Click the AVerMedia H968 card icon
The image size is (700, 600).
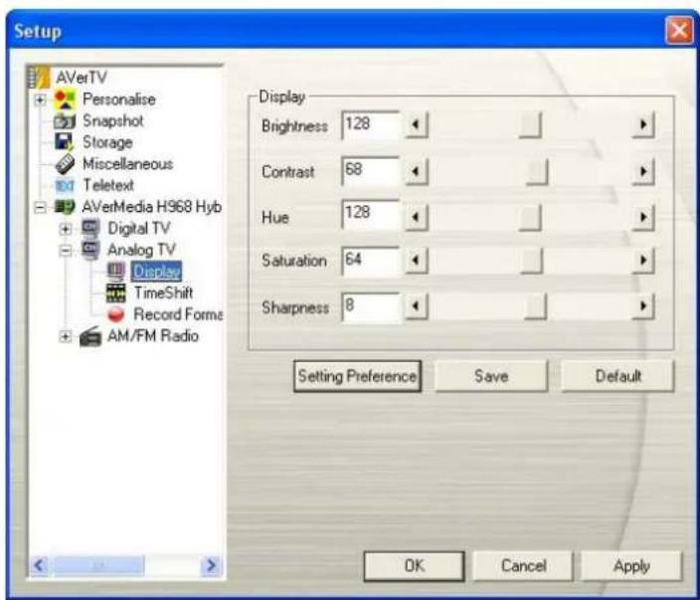coord(65,206)
